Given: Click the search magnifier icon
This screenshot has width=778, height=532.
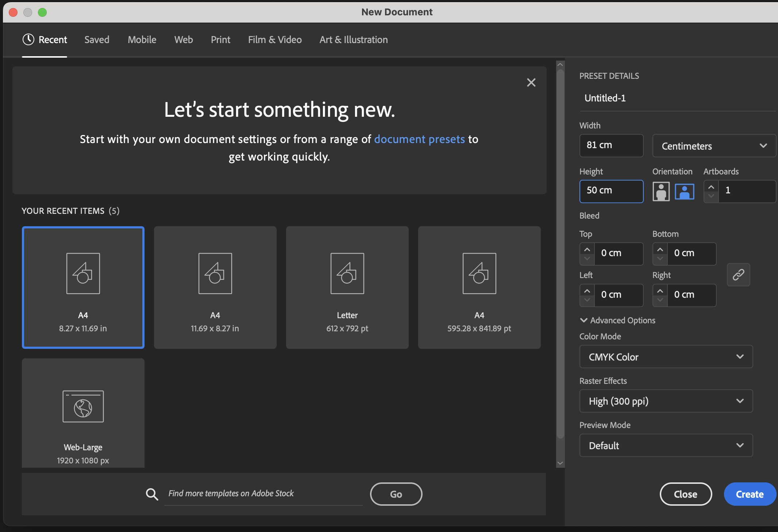Looking at the screenshot, I should click(x=152, y=494).
